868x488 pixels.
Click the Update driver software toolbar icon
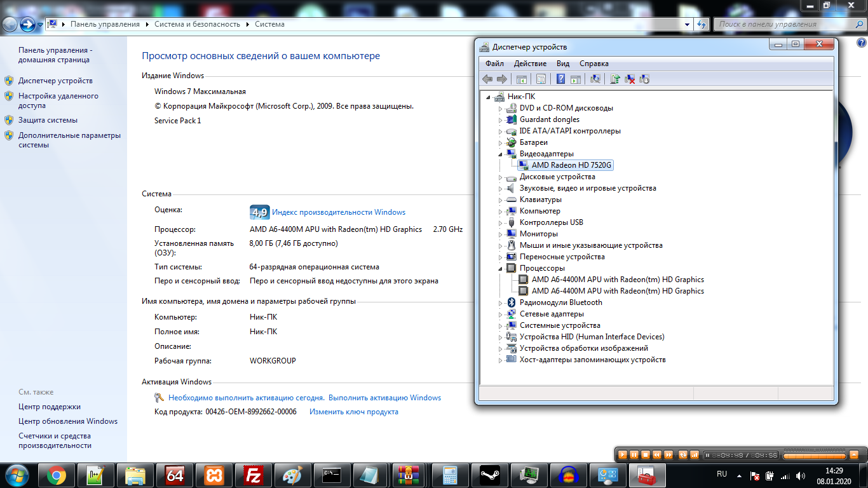coord(614,79)
